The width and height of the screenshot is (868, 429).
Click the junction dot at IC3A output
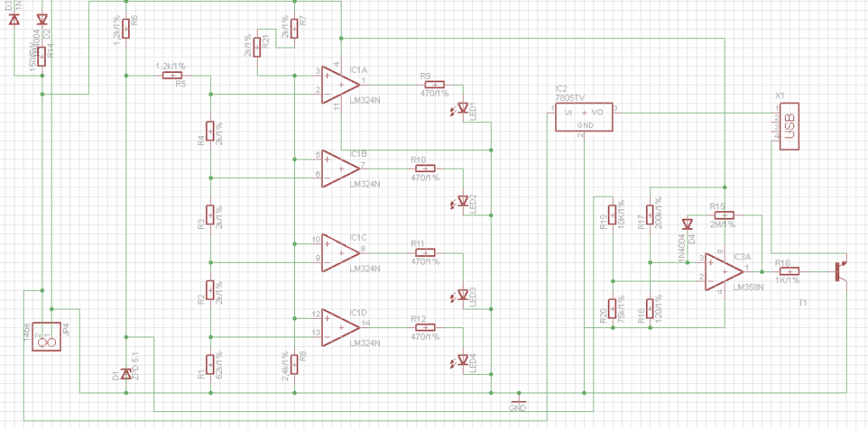[762, 271]
